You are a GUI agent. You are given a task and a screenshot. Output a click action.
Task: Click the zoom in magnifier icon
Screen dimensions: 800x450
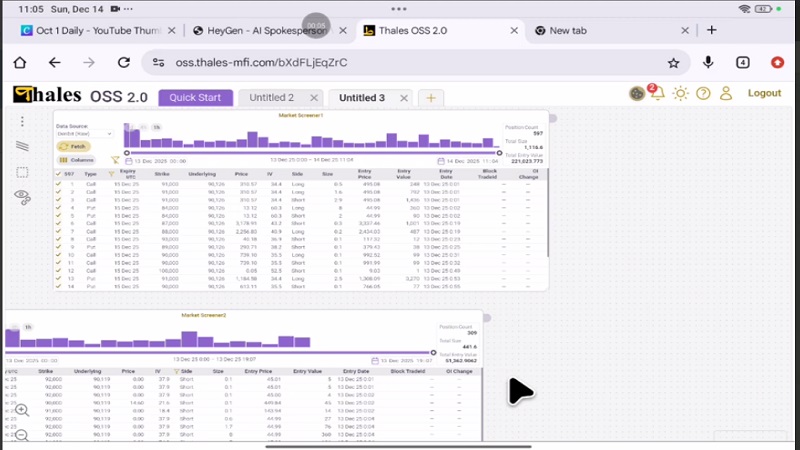point(22,410)
